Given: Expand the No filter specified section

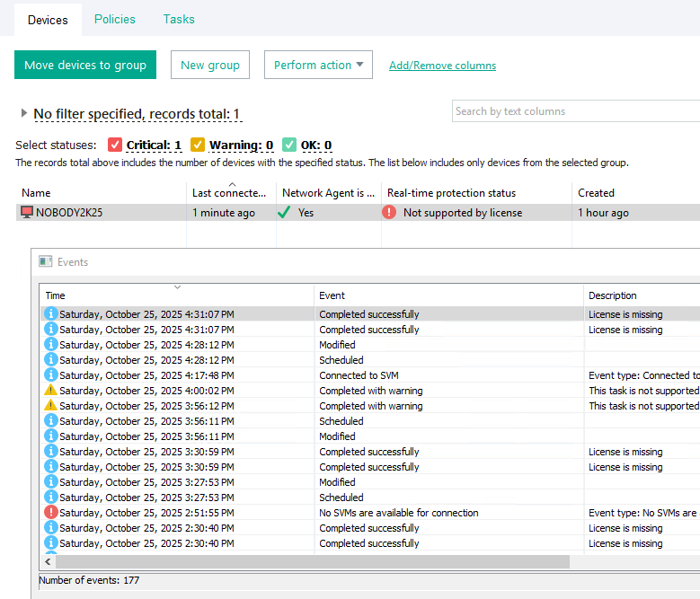Looking at the screenshot, I should coord(24,114).
